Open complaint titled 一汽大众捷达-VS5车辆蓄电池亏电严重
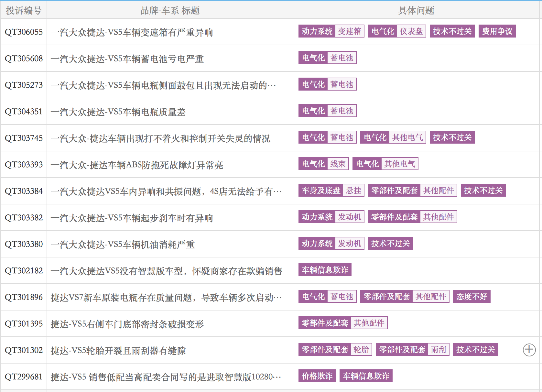Viewport: 542px width, 392px height. 127,59
